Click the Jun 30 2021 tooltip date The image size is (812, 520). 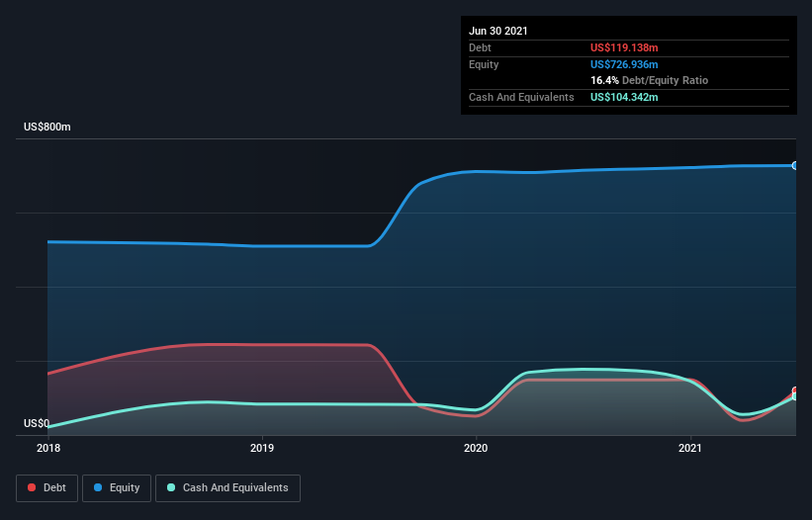pyautogui.click(x=498, y=31)
